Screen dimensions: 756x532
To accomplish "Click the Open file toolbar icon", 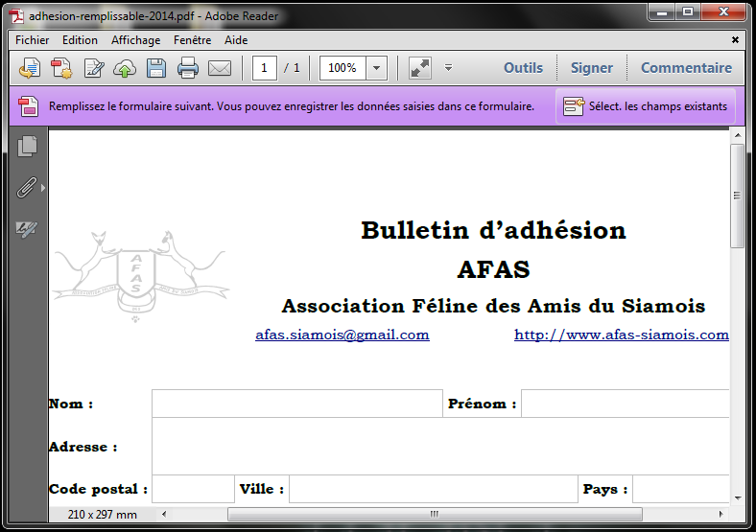I will (30, 68).
